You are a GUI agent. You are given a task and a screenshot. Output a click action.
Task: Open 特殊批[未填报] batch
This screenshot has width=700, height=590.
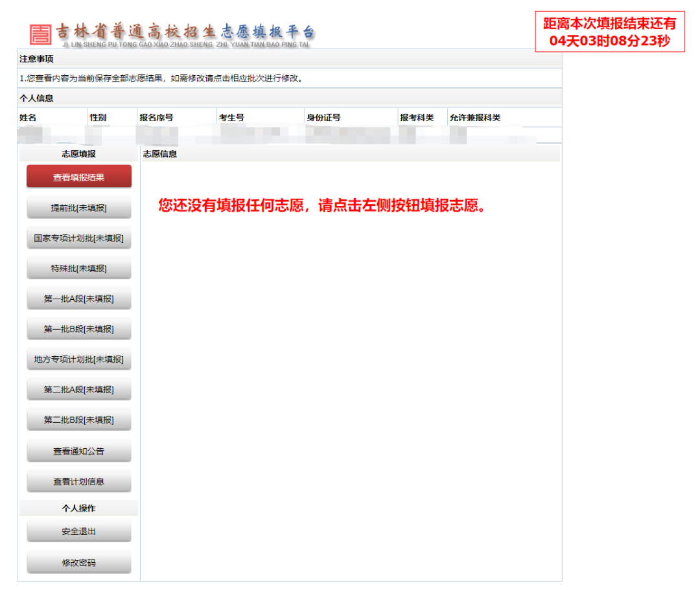click(78, 268)
